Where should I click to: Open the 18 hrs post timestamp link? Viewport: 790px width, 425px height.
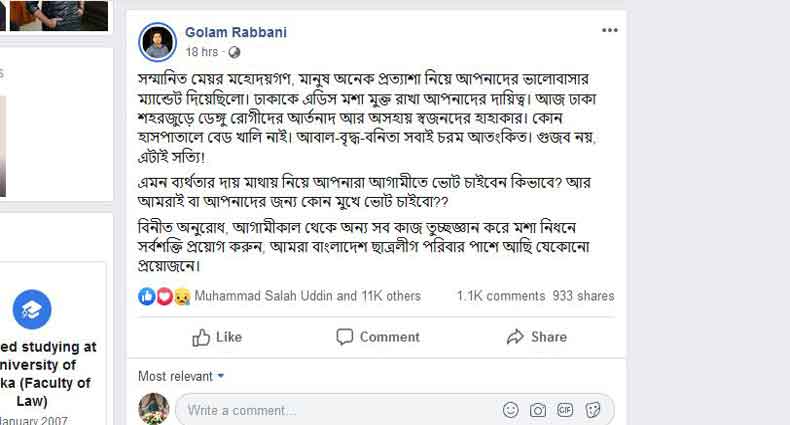[201, 52]
